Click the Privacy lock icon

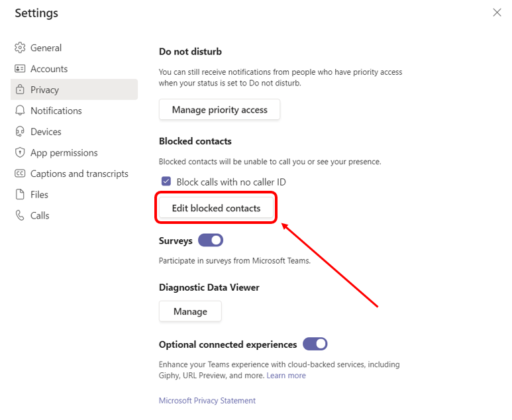coord(20,89)
